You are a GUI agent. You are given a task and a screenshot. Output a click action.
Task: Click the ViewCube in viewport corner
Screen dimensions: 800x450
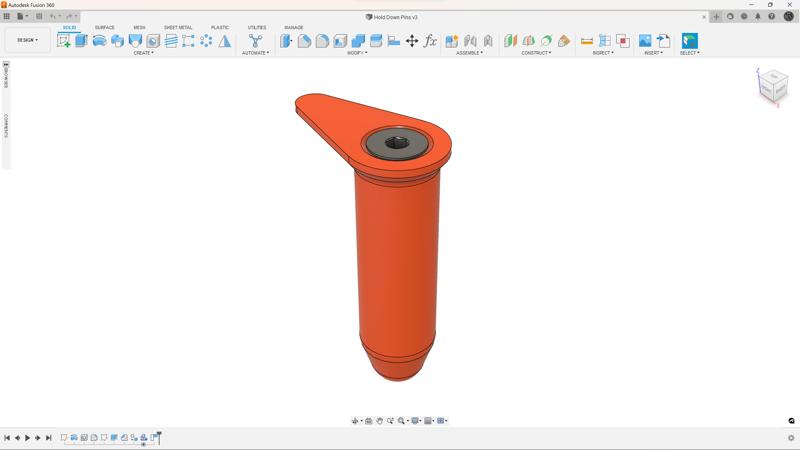point(773,86)
